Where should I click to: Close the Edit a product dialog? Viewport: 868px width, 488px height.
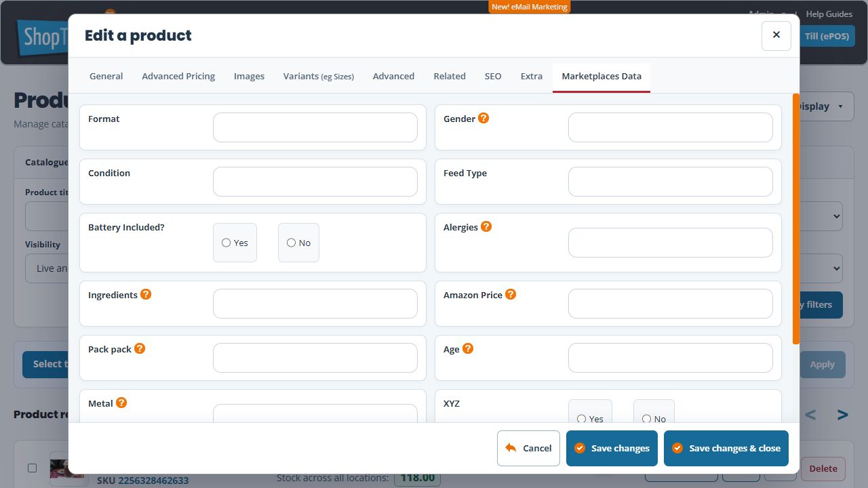pos(776,35)
